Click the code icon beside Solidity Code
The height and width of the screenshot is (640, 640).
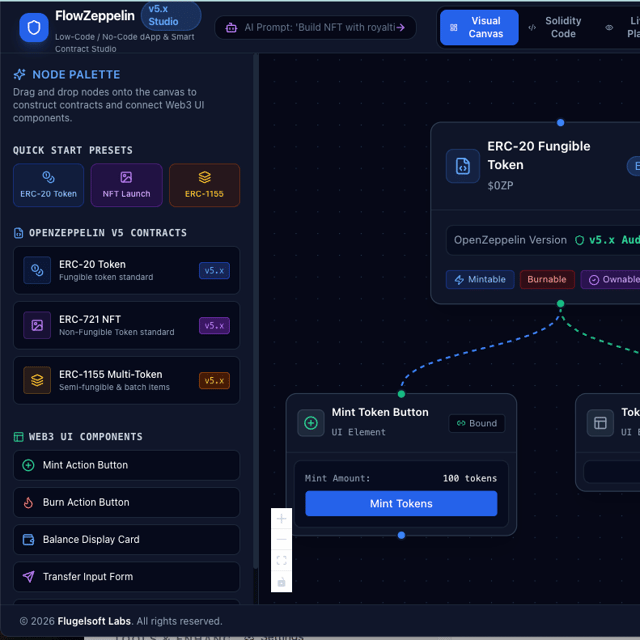point(532,28)
